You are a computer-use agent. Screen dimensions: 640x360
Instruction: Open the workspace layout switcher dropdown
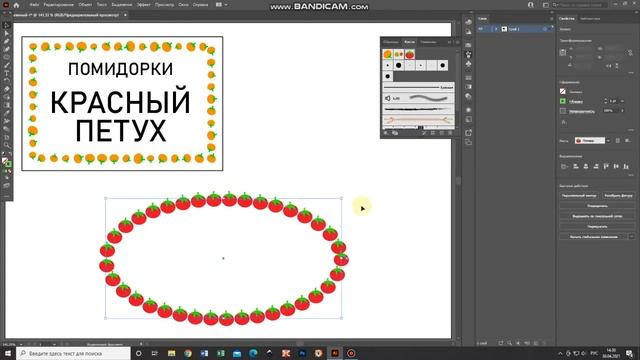(221, 4)
